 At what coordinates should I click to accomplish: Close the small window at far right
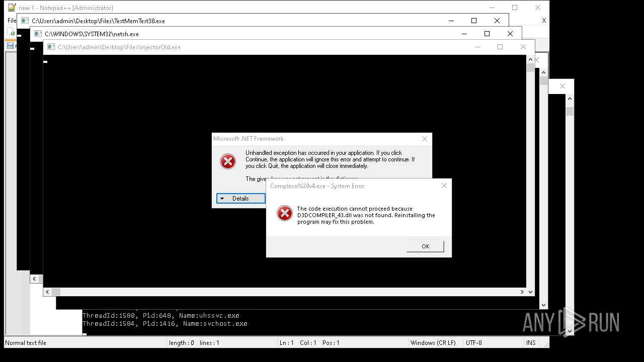click(x=562, y=86)
